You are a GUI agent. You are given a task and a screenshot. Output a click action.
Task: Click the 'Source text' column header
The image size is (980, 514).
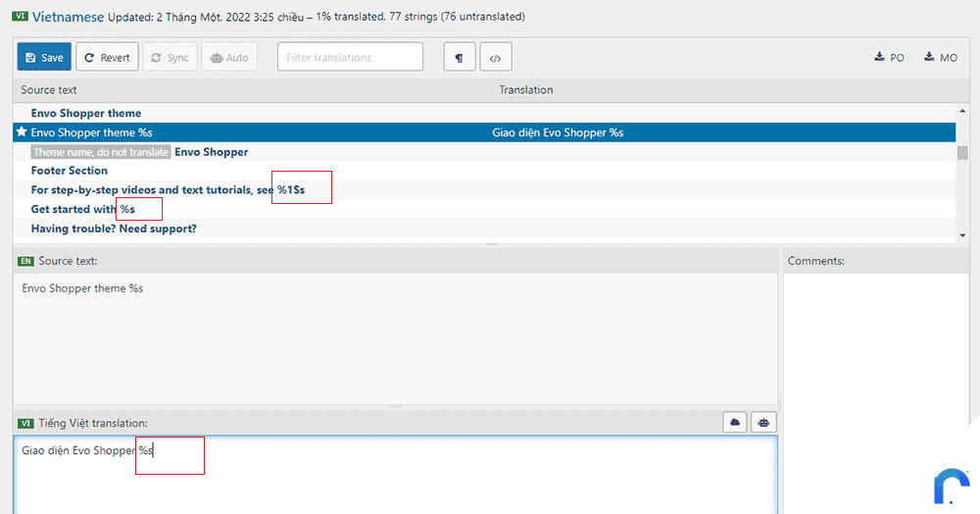pyautogui.click(x=49, y=90)
